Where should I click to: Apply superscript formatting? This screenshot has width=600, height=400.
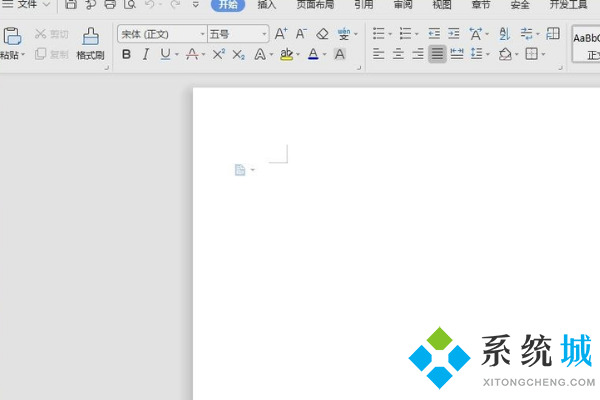[x=219, y=54]
